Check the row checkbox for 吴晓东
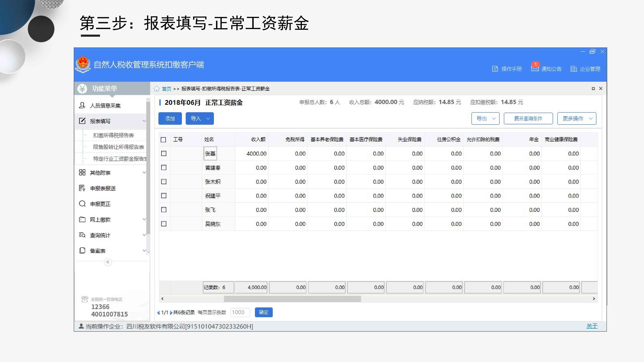 click(x=164, y=224)
